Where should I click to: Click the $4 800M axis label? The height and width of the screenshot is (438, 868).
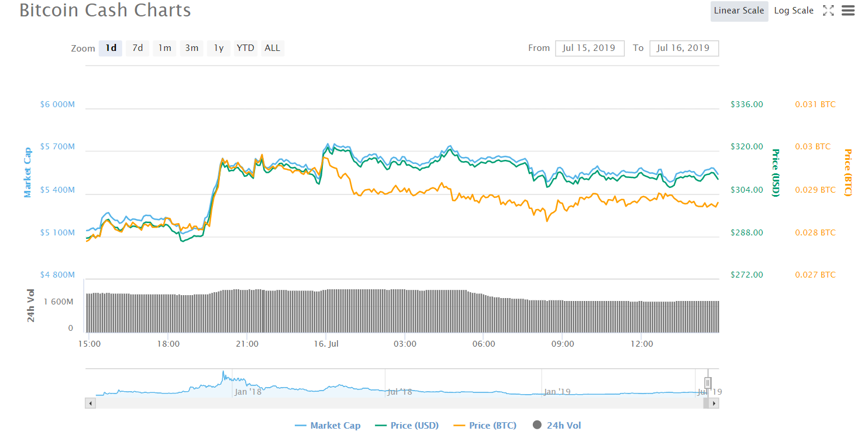[x=57, y=275]
